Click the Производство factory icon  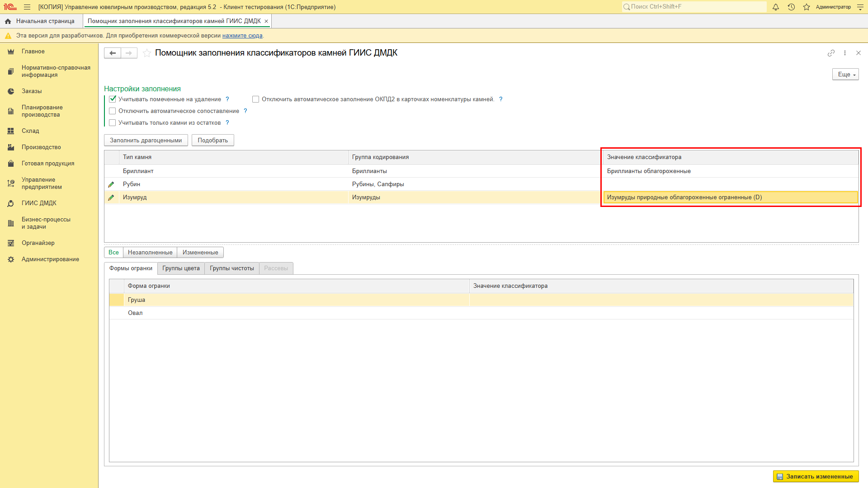(11, 147)
